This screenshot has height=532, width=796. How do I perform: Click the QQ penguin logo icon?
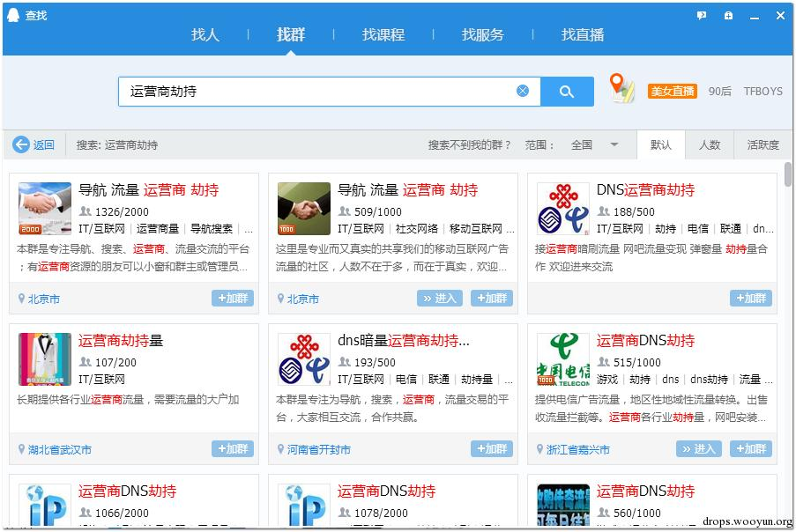pos(13,15)
